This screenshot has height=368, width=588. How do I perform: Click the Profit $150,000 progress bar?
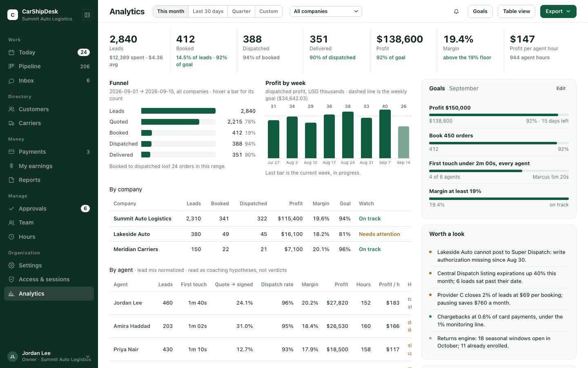click(499, 115)
